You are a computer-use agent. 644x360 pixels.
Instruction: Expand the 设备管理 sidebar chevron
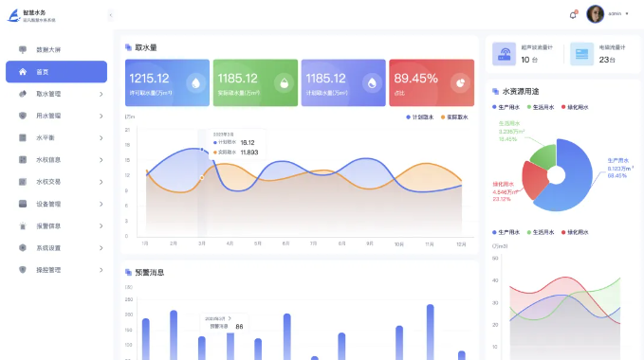coord(101,204)
